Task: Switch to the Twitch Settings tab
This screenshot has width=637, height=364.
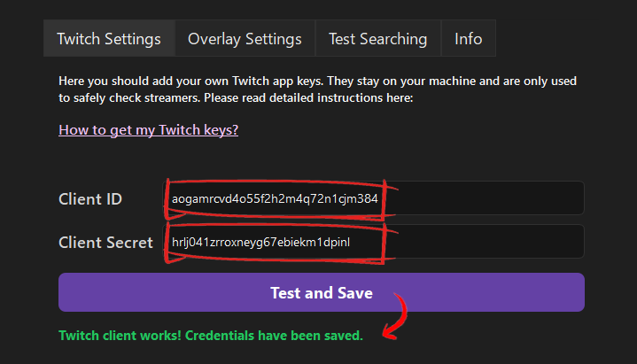Action: [109, 39]
